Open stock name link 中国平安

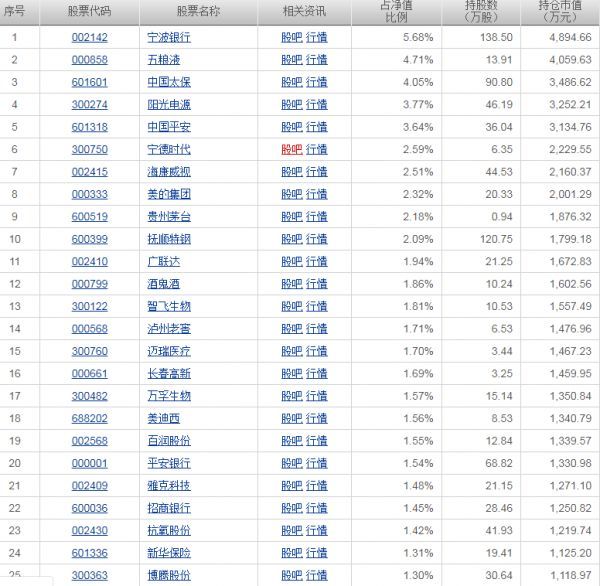pos(169,127)
